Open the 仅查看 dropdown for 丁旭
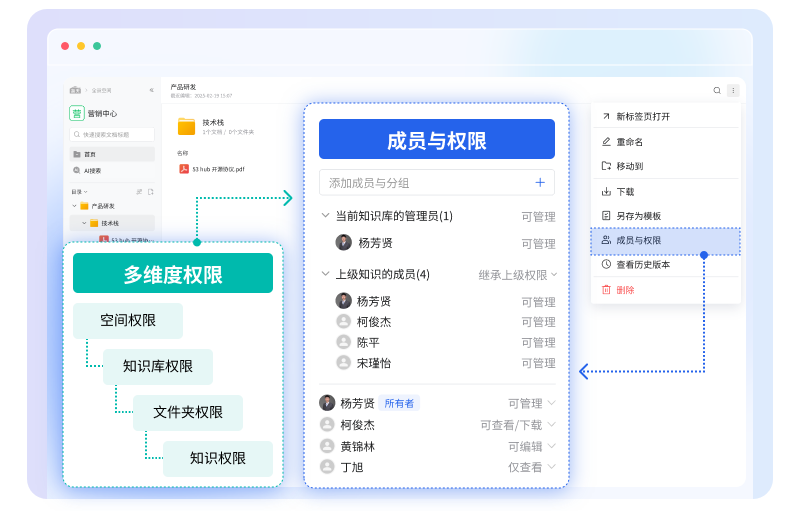Image resolution: width=805 pixels, height=520 pixels. (x=532, y=467)
